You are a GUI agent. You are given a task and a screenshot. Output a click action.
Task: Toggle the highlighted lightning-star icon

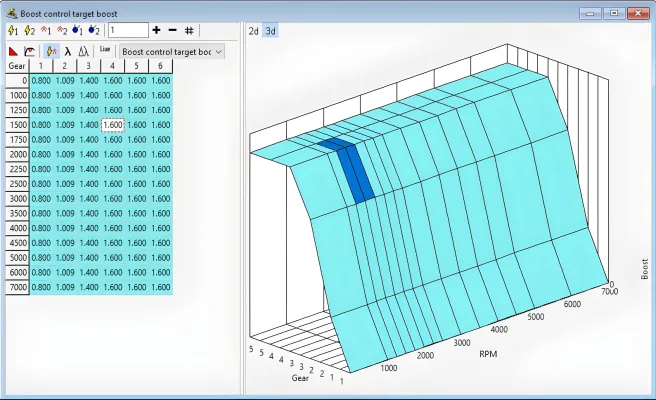click(50, 51)
